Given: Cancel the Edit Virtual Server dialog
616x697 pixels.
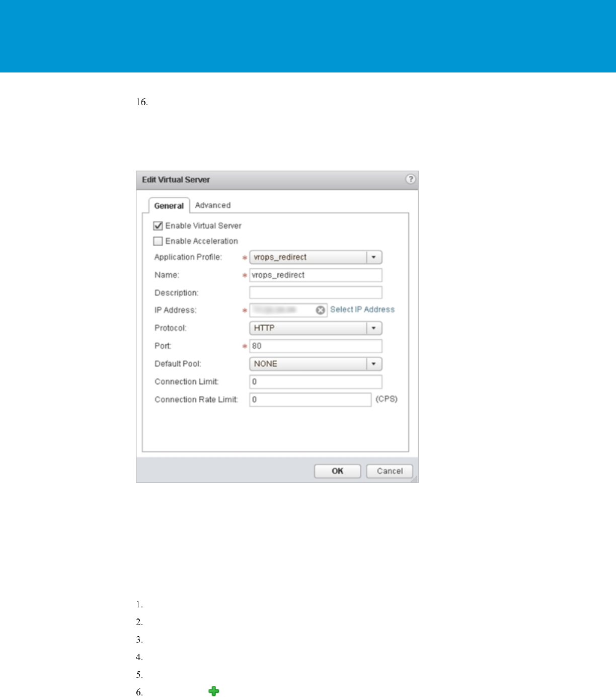Looking at the screenshot, I should 390,471.
